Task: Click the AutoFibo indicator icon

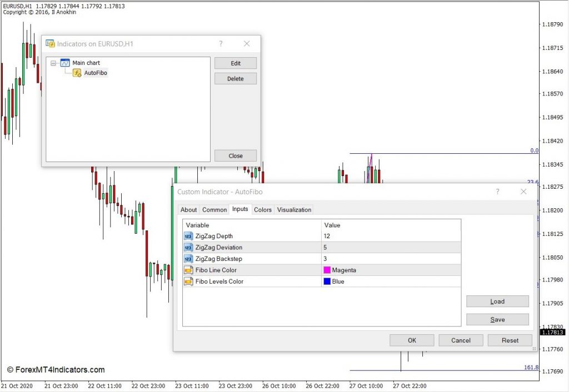Action: pyautogui.click(x=77, y=73)
